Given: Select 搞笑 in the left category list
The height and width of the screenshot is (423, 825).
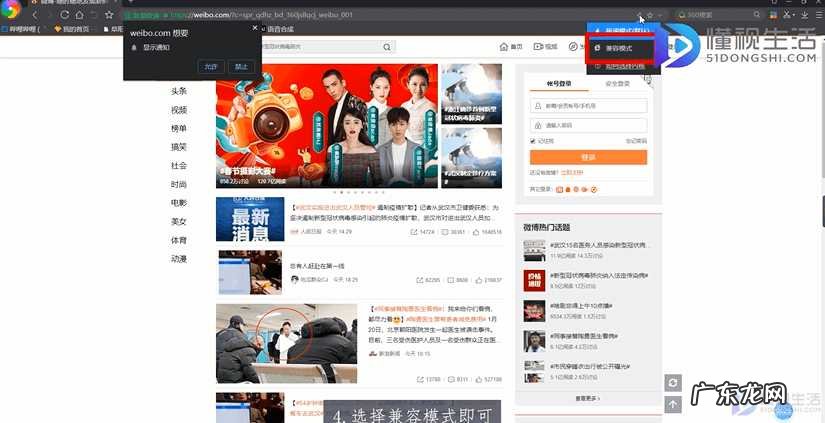Looking at the screenshot, I should pos(179,147).
